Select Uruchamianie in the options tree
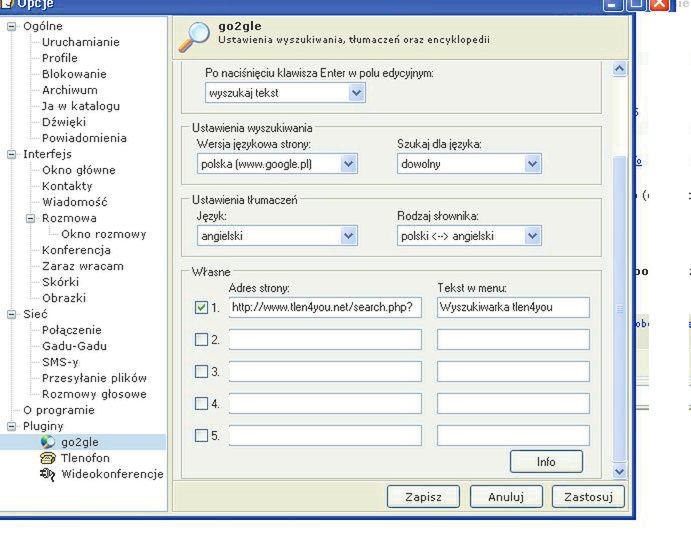Image resolution: width=691 pixels, height=534 pixels. 81,42
